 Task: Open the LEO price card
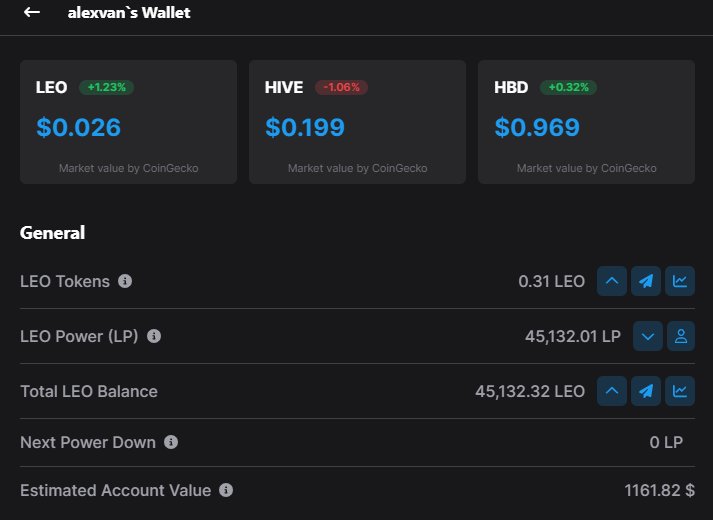128,122
